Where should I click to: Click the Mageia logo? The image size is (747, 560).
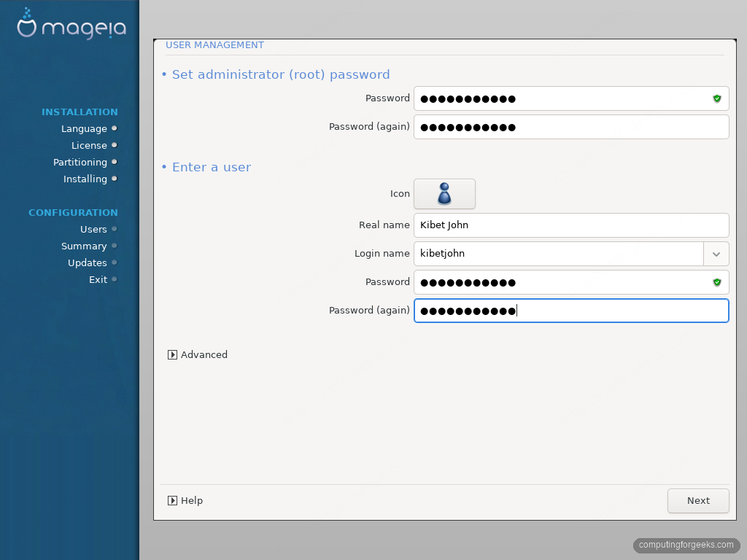click(x=71, y=24)
